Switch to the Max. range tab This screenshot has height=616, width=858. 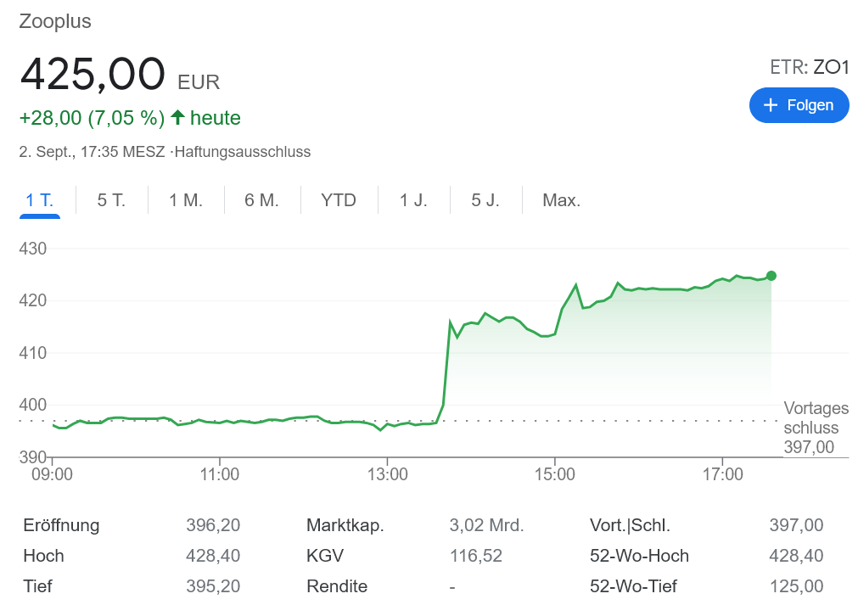(562, 200)
